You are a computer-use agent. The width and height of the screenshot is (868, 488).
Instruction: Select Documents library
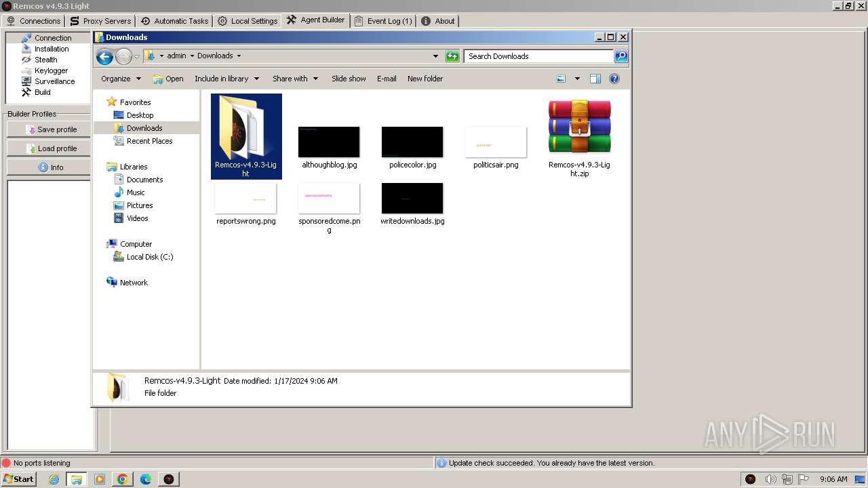pos(144,180)
